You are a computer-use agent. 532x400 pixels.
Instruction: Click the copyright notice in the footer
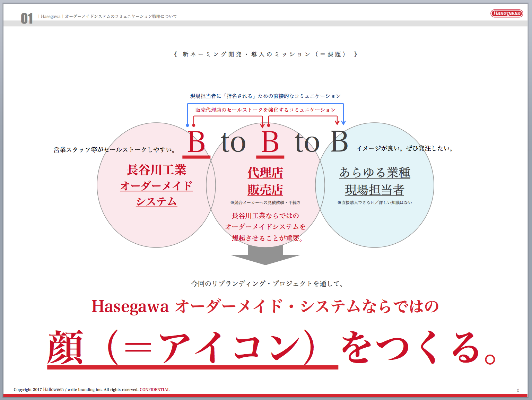click(x=76, y=390)
